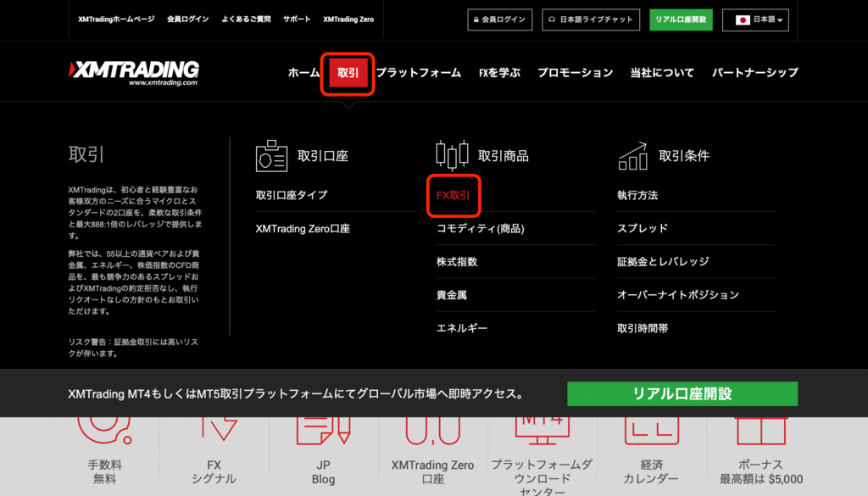
Task: Open the XMTrading Zero top link
Action: point(348,20)
